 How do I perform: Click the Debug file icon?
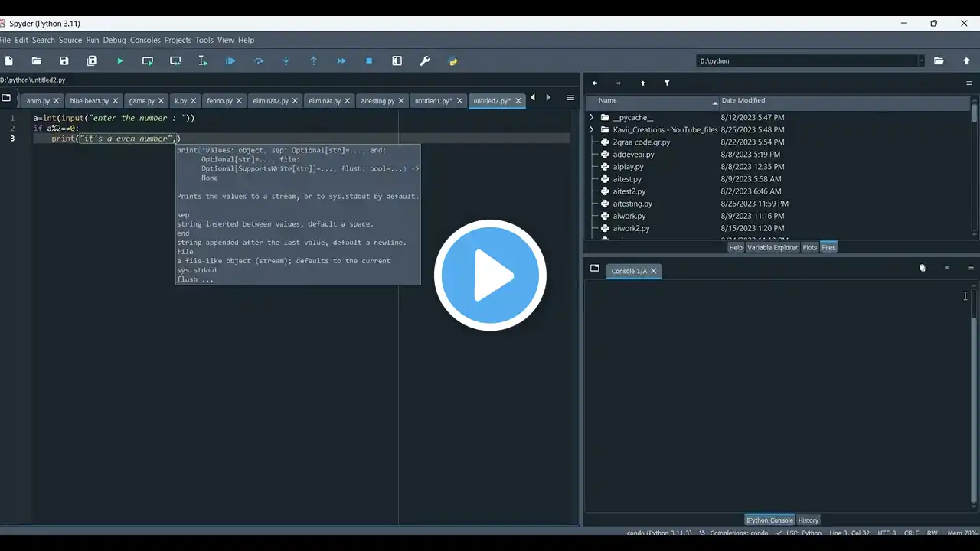pyautogui.click(x=230, y=61)
